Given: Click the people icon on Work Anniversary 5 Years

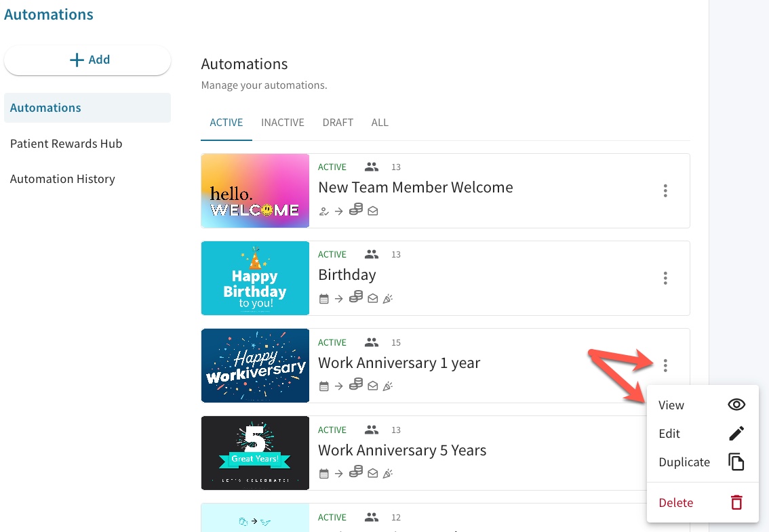Looking at the screenshot, I should tap(371, 430).
